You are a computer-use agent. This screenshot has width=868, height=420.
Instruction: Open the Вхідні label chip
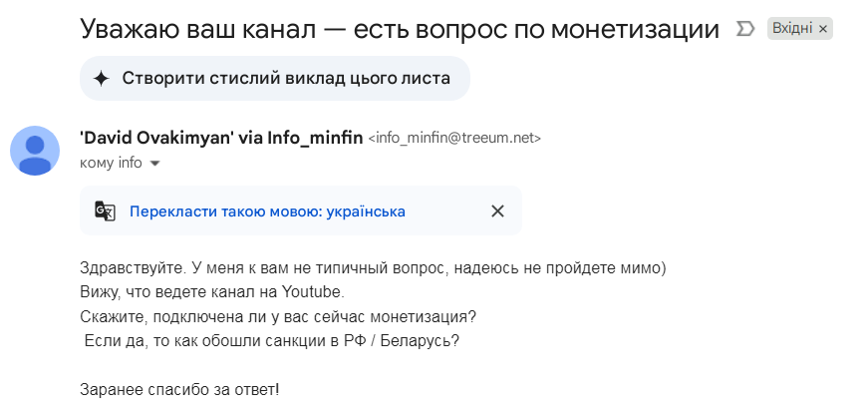[792, 29]
